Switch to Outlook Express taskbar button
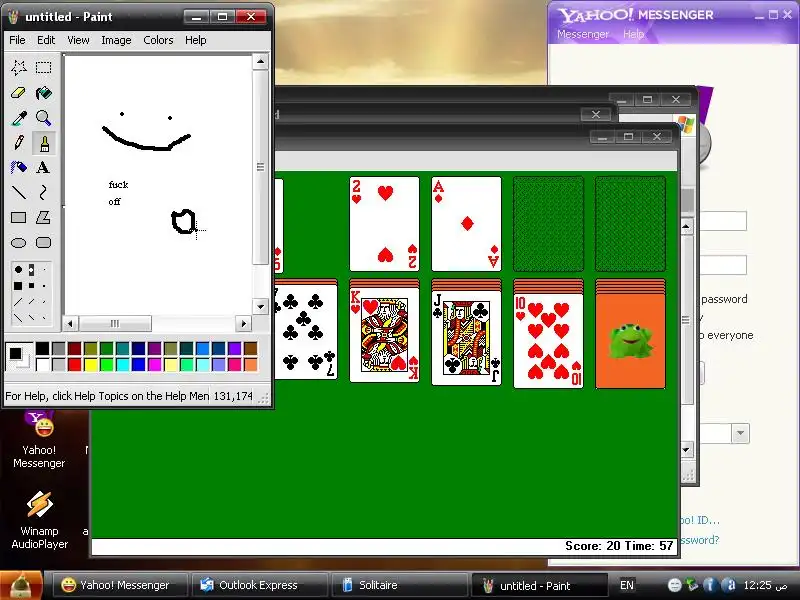This screenshot has height=600, width=800. coord(259,585)
